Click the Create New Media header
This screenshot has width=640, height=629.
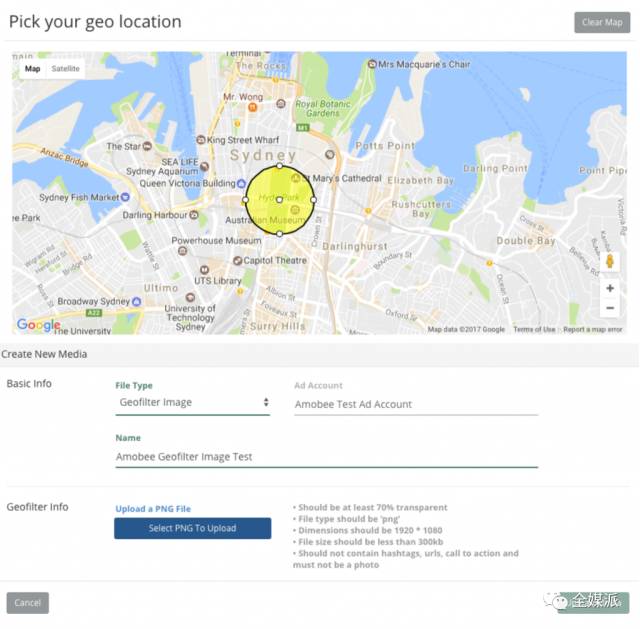tap(44, 354)
